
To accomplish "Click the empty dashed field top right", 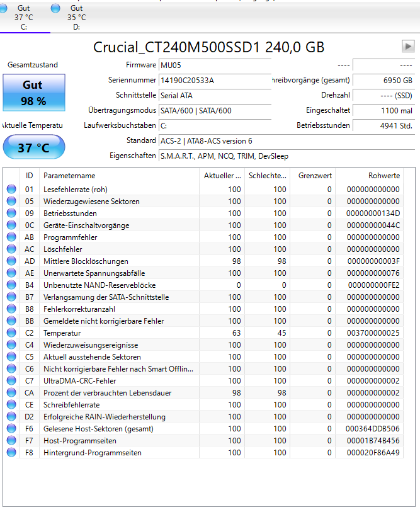I will [383, 65].
